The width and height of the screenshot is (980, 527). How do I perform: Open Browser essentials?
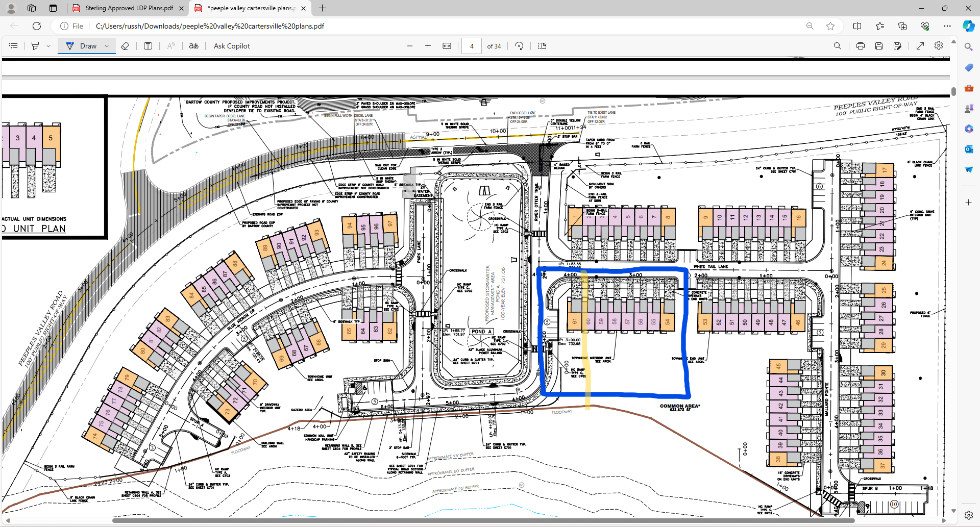925,26
